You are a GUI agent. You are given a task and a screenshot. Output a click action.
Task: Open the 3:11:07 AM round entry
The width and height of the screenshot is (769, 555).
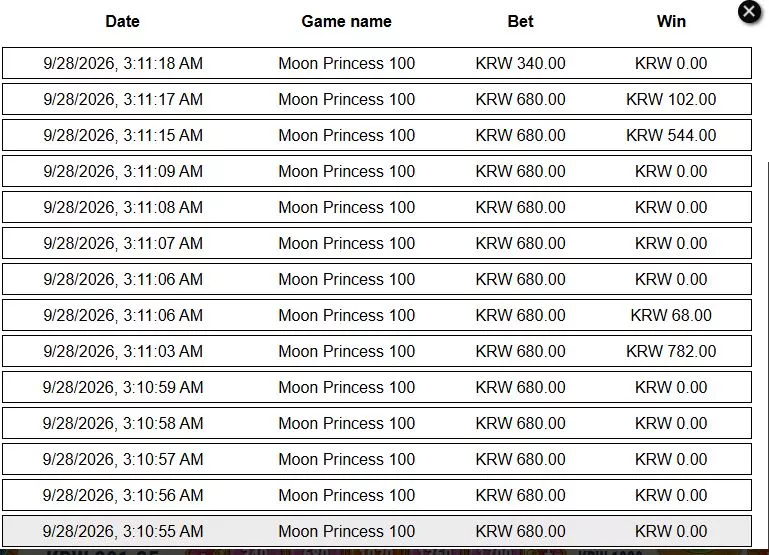[x=377, y=243]
